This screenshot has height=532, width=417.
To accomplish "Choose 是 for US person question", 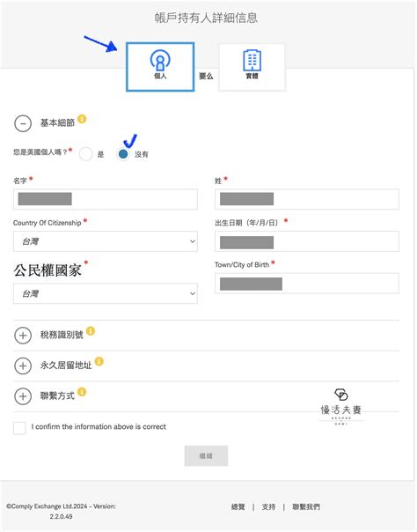I will (x=85, y=154).
